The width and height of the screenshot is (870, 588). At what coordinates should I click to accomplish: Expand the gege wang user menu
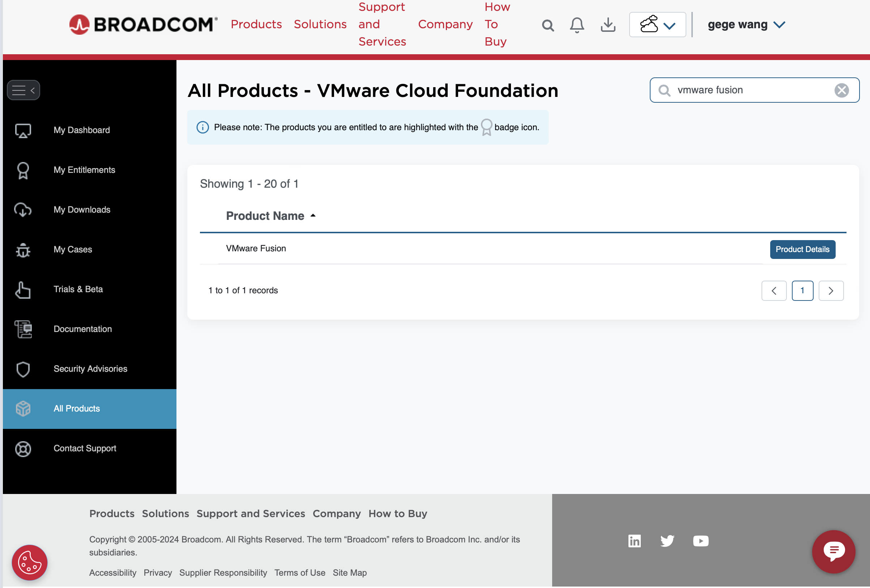[746, 25]
